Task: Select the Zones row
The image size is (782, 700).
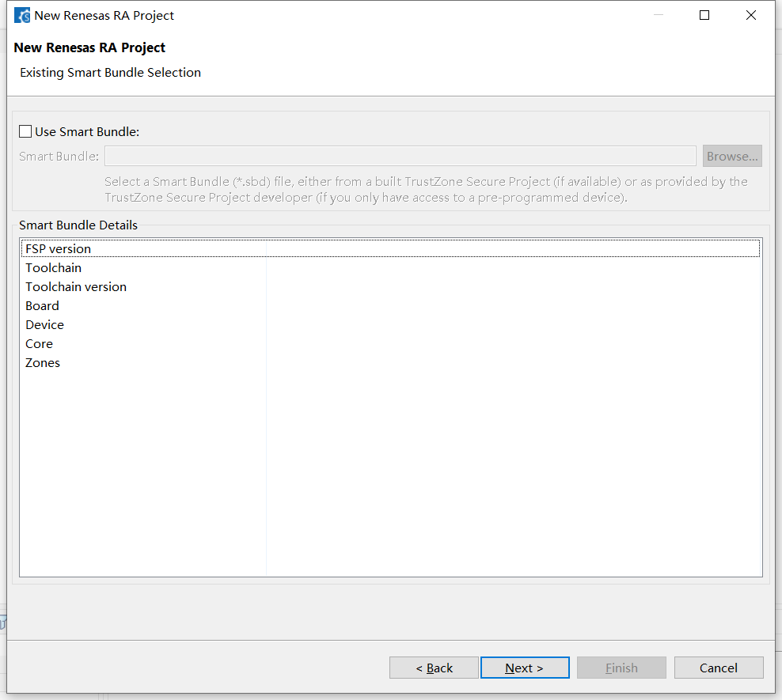Action: pyautogui.click(x=390, y=363)
